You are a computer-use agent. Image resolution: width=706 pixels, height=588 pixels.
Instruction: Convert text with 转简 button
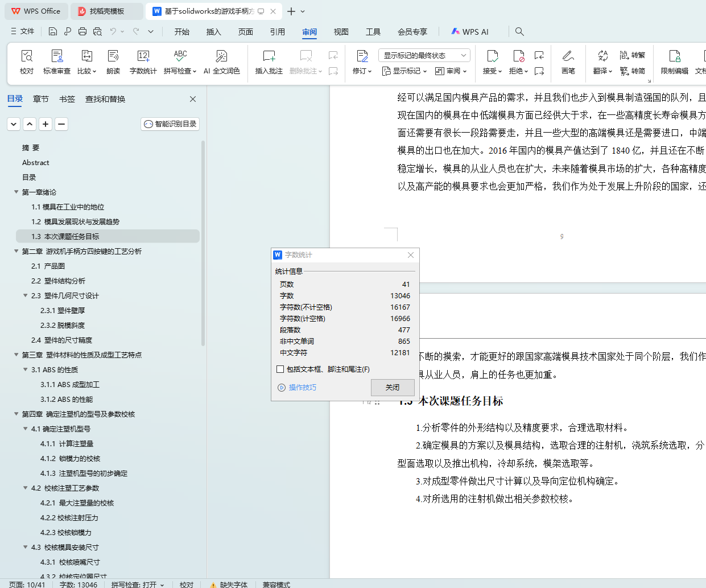click(633, 71)
